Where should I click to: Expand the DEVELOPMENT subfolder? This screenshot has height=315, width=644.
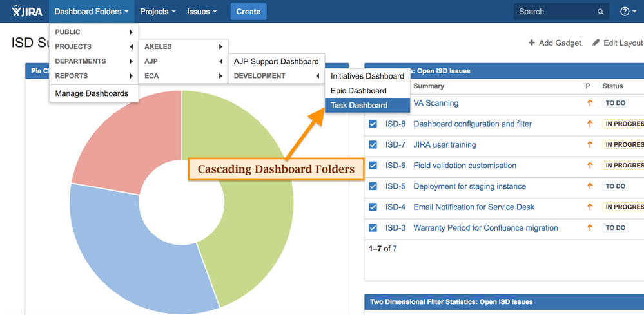click(x=277, y=76)
